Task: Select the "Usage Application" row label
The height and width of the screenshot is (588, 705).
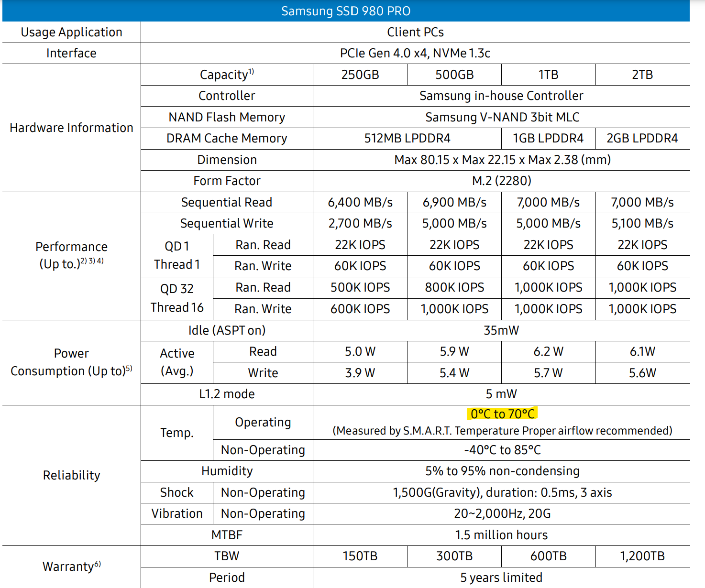Action: [72, 32]
